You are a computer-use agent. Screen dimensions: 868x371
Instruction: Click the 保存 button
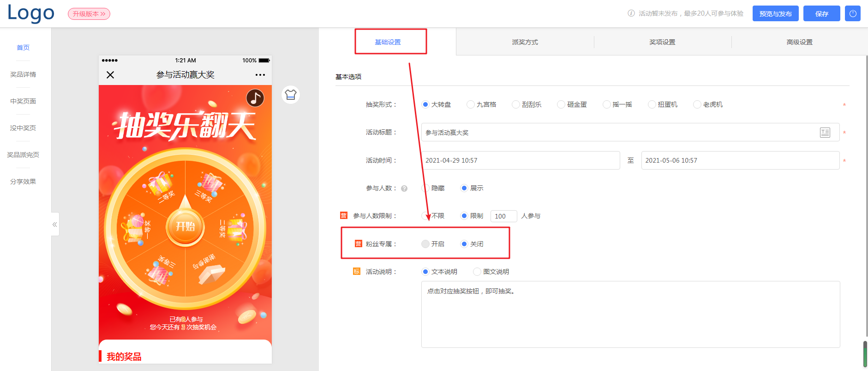(821, 13)
